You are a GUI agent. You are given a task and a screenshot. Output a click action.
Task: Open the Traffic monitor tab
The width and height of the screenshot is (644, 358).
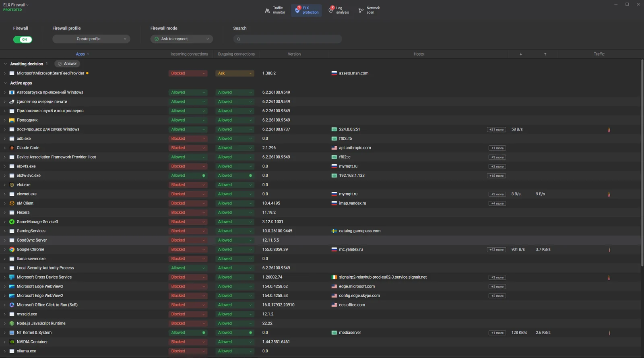point(275,10)
